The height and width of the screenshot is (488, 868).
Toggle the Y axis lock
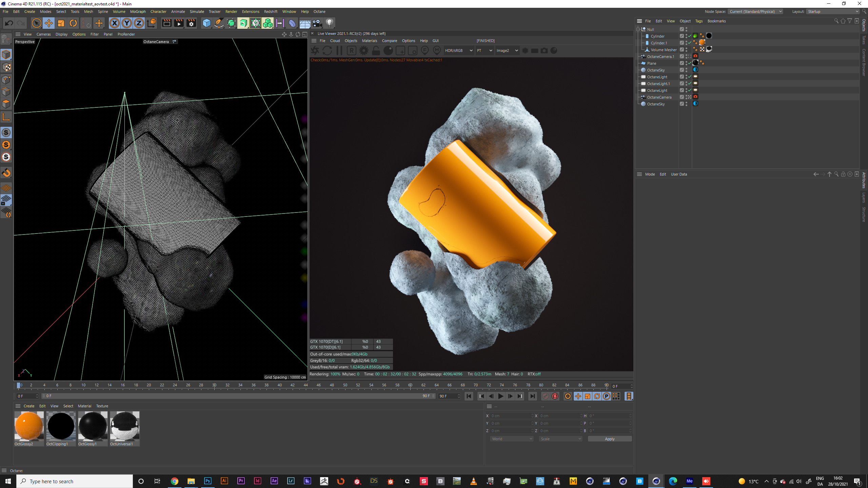coord(127,23)
